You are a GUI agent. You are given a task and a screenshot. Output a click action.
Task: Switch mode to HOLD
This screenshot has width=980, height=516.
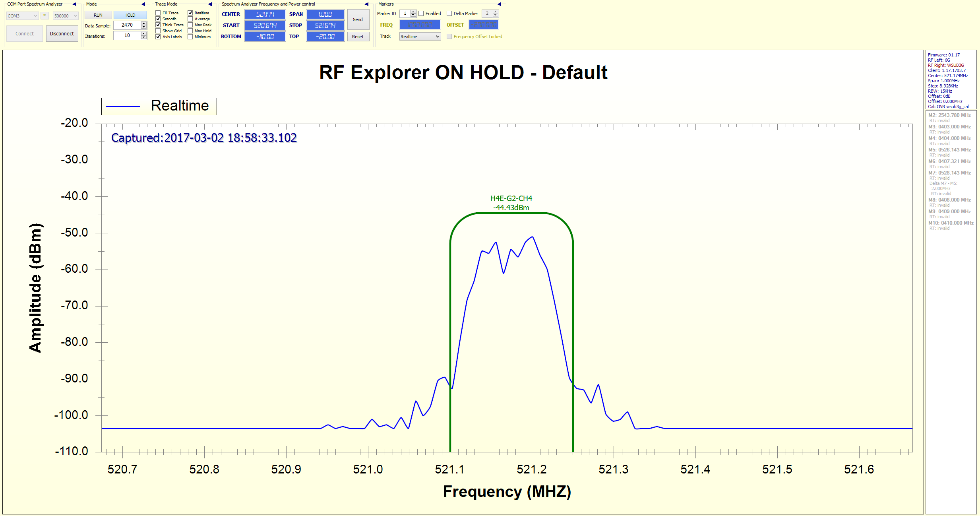[130, 15]
